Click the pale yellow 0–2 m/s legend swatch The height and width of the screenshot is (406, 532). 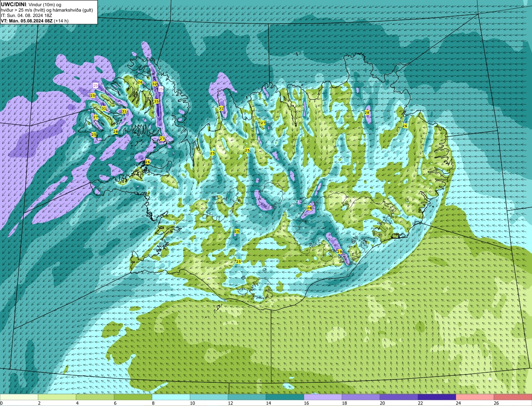pyautogui.click(x=19, y=397)
